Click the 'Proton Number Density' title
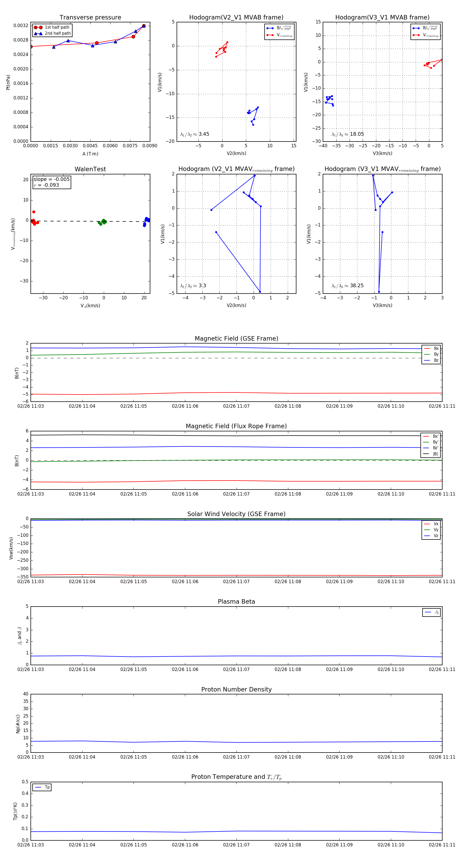Viewport: 473px width, 868px height. pos(236,689)
